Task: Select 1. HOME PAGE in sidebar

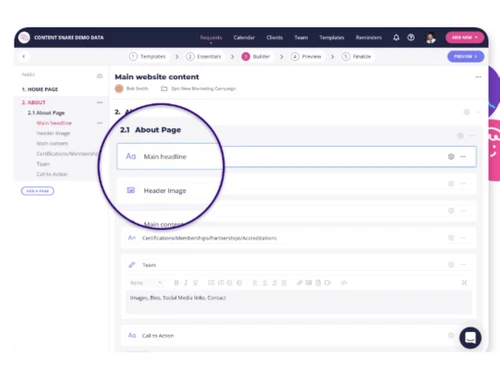Action: (40, 89)
